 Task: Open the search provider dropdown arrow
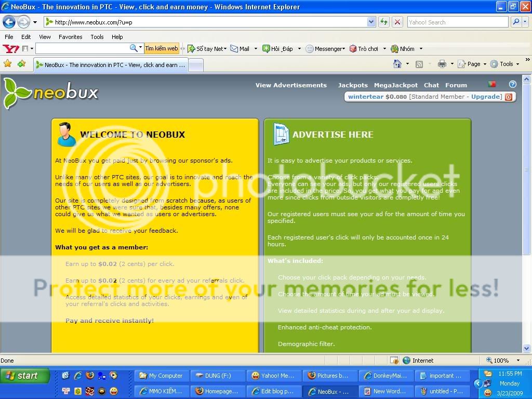[525, 22]
